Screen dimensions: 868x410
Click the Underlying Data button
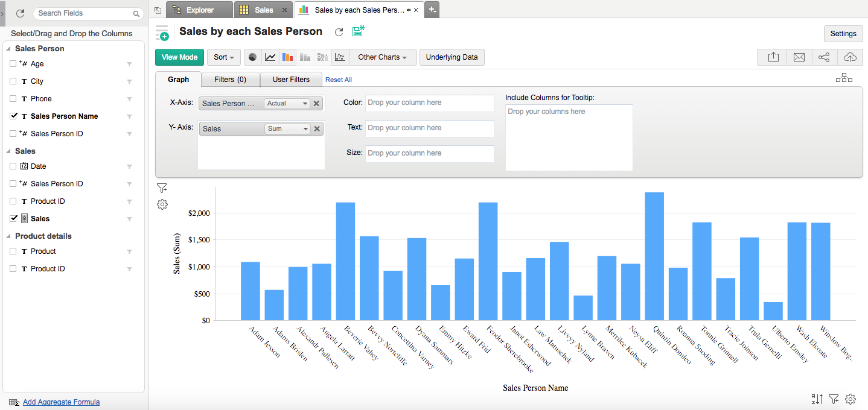[x=452, y=57]
